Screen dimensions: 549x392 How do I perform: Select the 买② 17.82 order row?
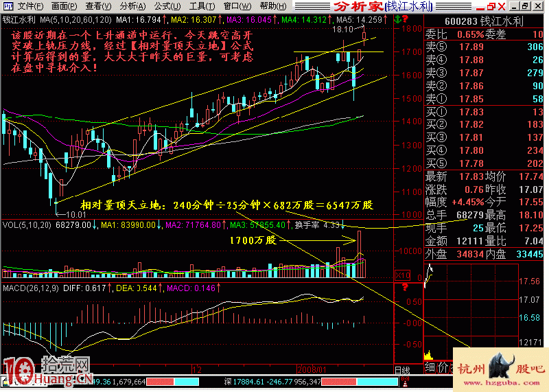(x=484, y=124)
